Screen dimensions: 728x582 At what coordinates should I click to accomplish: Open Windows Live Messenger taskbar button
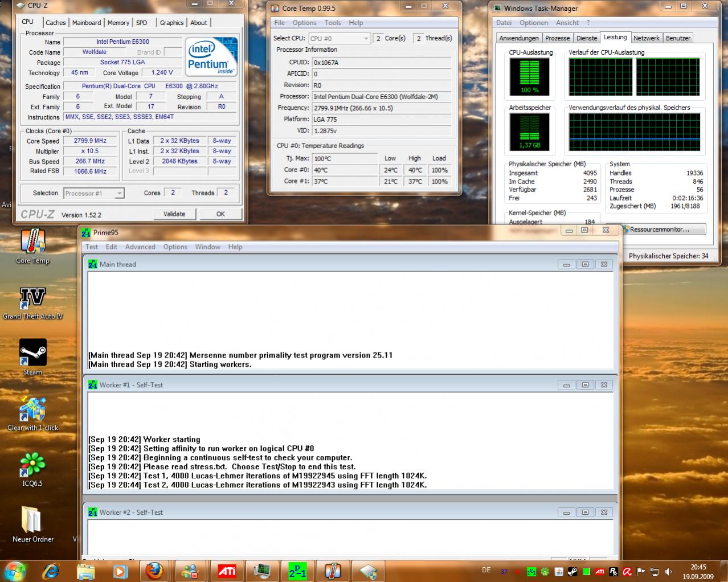tap(190, 571)
